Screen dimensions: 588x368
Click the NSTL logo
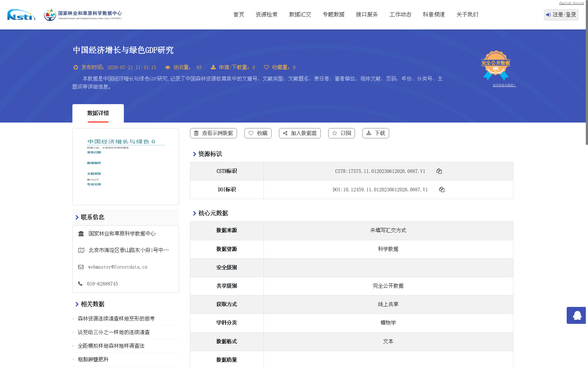coord(21,15)
